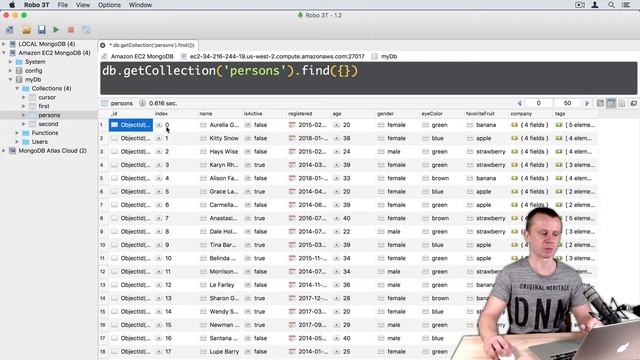Click the registered column header
The image size is (640, 360).
[309, 113]
